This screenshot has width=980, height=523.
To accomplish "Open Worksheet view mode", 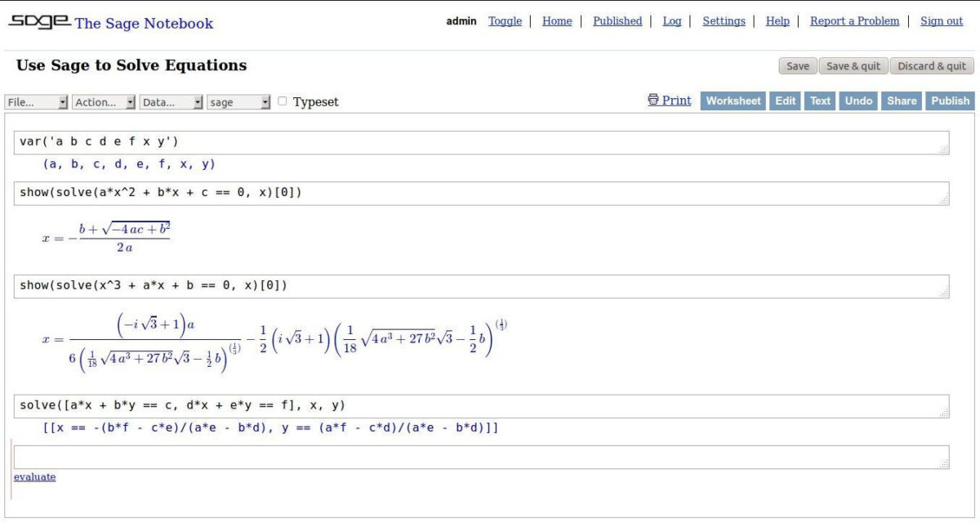I will tap(733, 101).
